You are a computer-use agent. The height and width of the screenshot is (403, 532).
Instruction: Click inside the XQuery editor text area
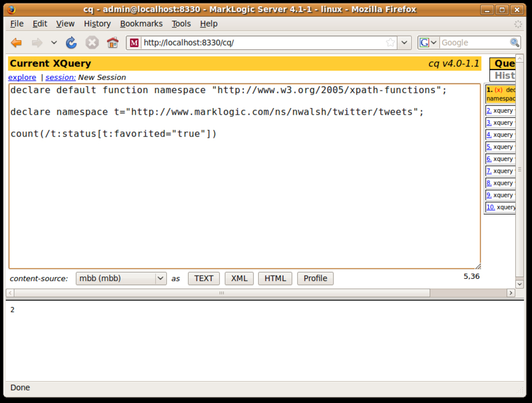click(245, 176)
